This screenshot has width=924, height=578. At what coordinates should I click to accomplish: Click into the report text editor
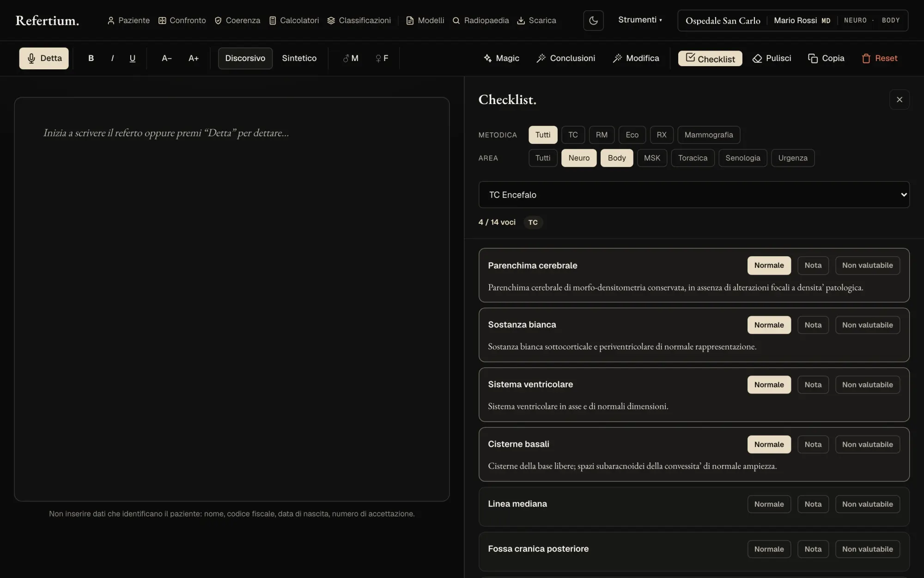[x=232, y=299]
